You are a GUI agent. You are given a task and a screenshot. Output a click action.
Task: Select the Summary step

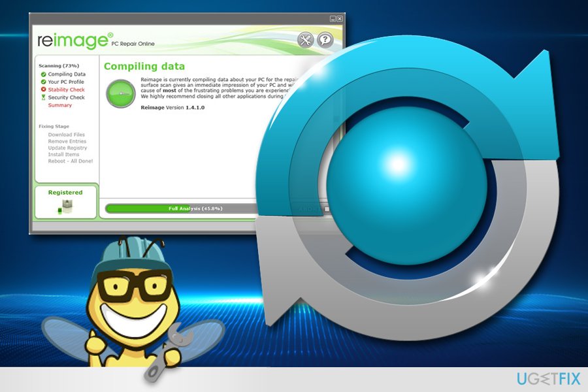click(59, 105)
